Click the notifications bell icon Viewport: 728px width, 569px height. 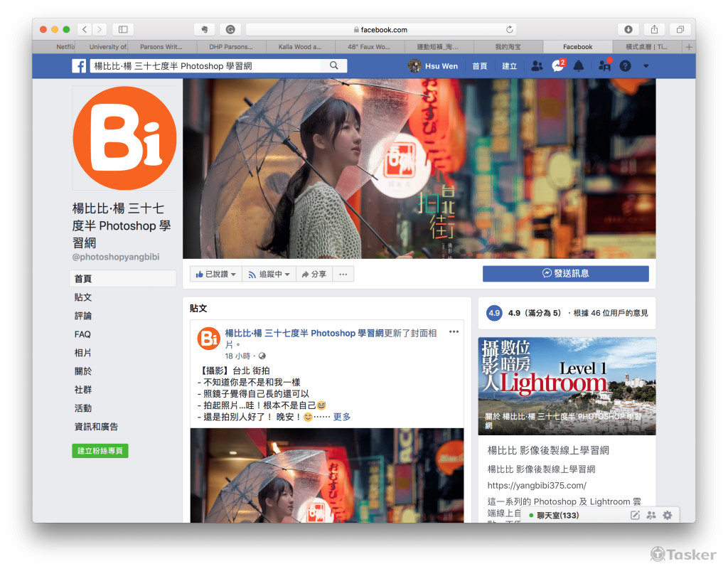(579, 66)
